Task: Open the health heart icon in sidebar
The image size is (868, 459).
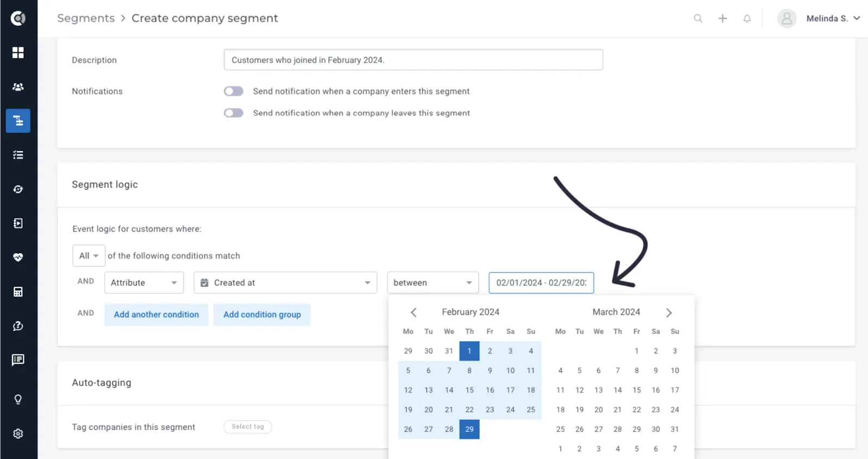Action: click(18, 257)
